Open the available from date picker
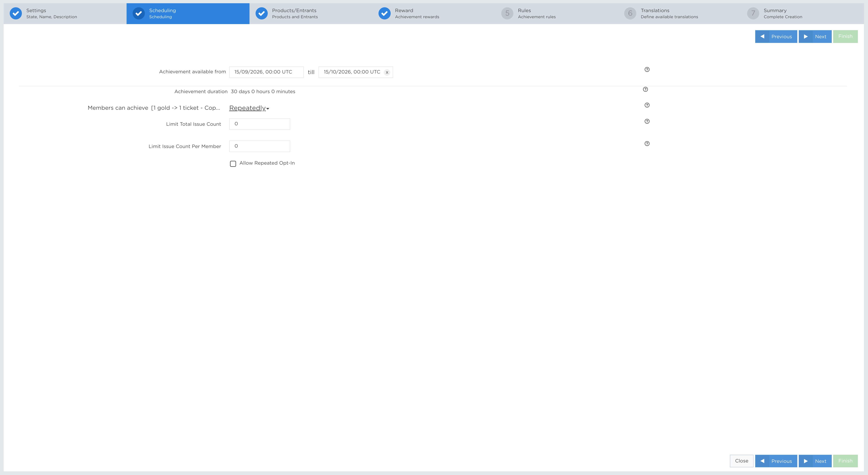This screenshot has width=868, height=475. 266,72
